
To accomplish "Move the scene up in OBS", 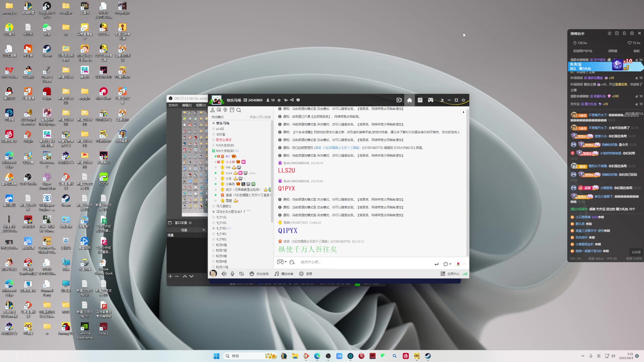I will (185, 276).
